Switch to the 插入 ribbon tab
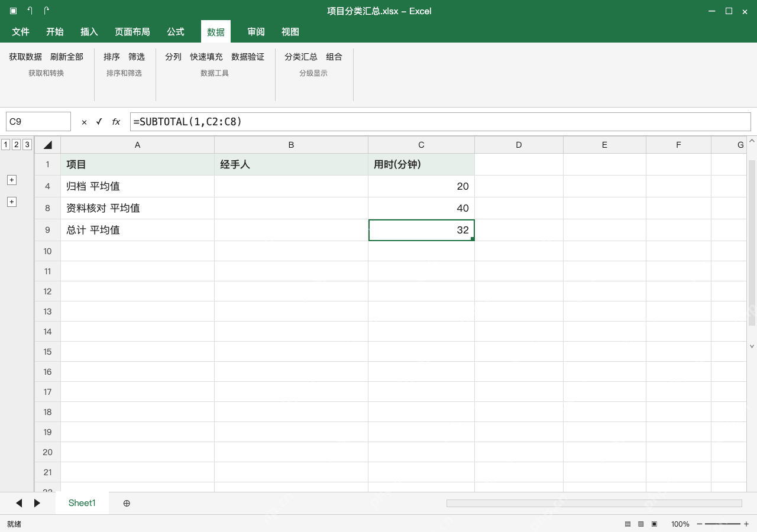The height and width of the screenshot is (532, 757). pos(89,32)
